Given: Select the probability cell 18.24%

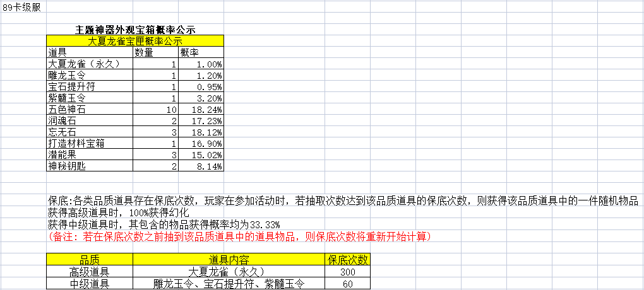Looking at the screenshot, I should point(201,110).
